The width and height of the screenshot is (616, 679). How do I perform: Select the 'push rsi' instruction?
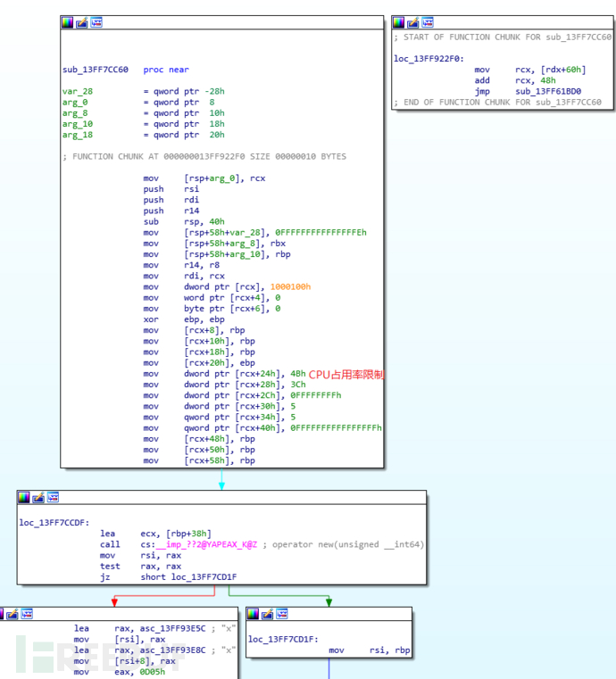pyautogui.click(x=171, y=189)
